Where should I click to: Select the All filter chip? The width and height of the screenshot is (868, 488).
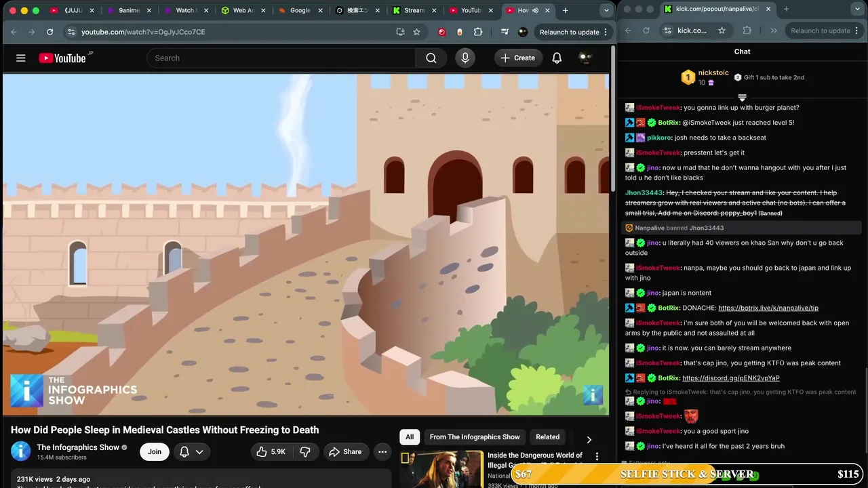tap(410, 437)
